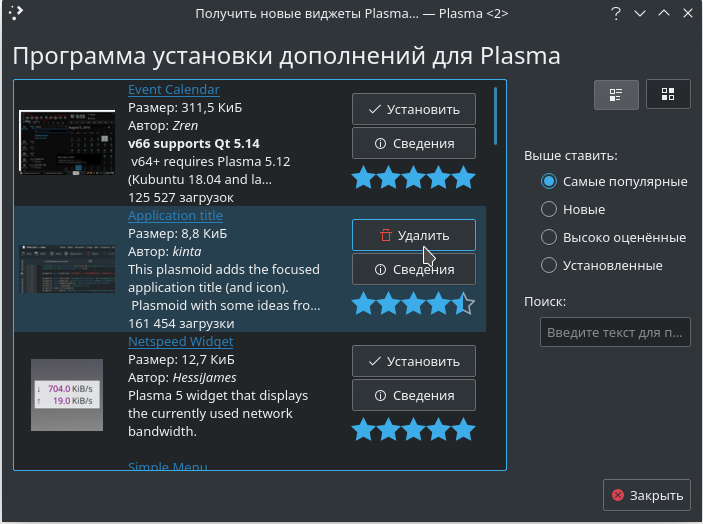Install the Netspeed Widget

tap(414, 361)
